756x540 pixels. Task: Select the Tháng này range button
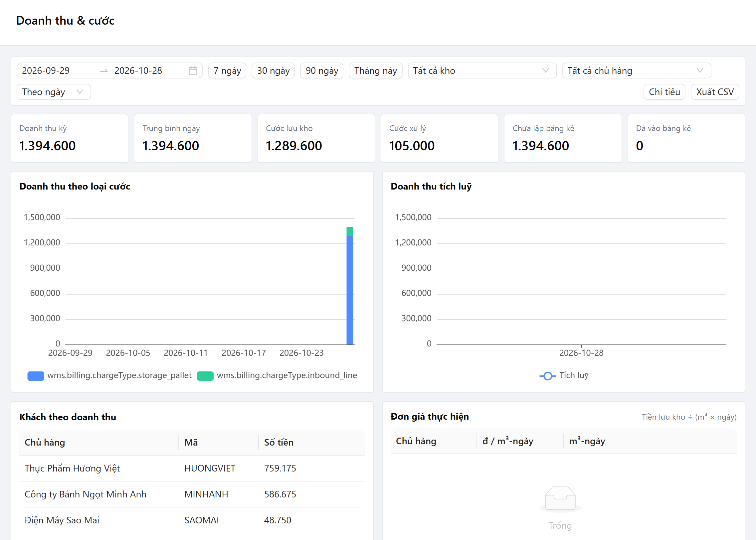coord(376,71)
